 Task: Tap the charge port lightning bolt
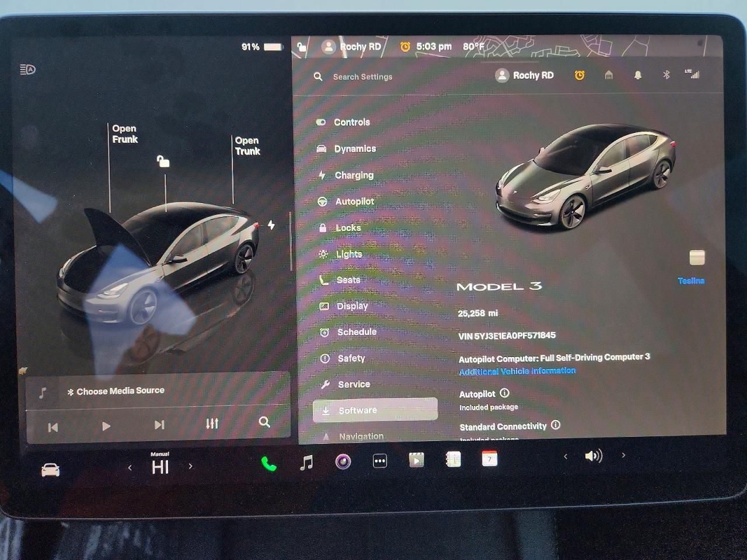point(271,223)
